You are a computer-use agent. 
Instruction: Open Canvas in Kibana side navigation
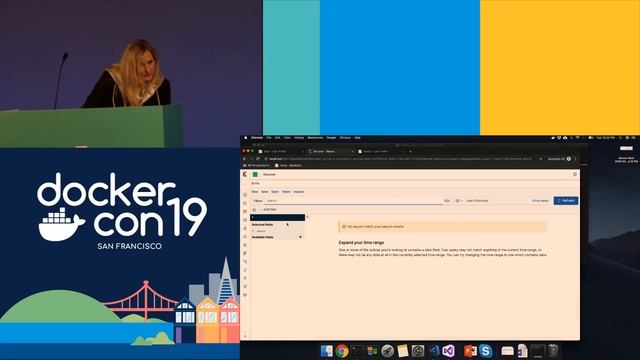tap(245, 220)
